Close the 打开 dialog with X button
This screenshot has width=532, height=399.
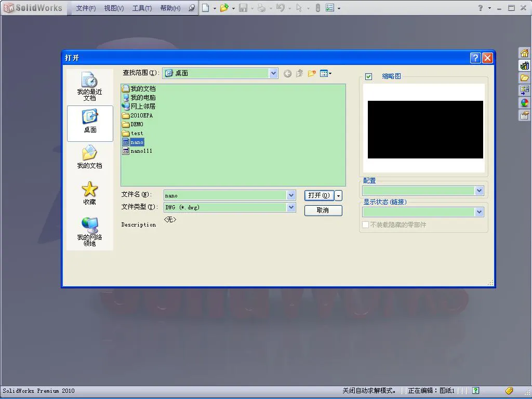(x=487, y=58)
